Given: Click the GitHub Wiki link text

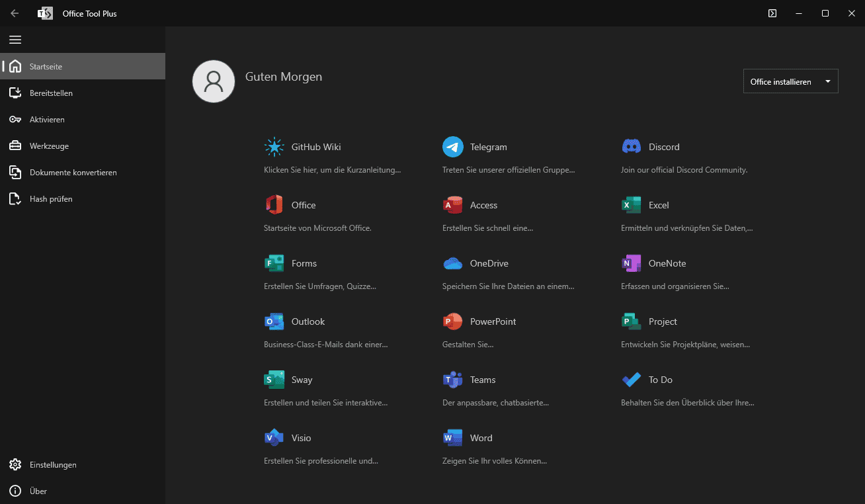Looking at the screenshot, I should point(316,147).
